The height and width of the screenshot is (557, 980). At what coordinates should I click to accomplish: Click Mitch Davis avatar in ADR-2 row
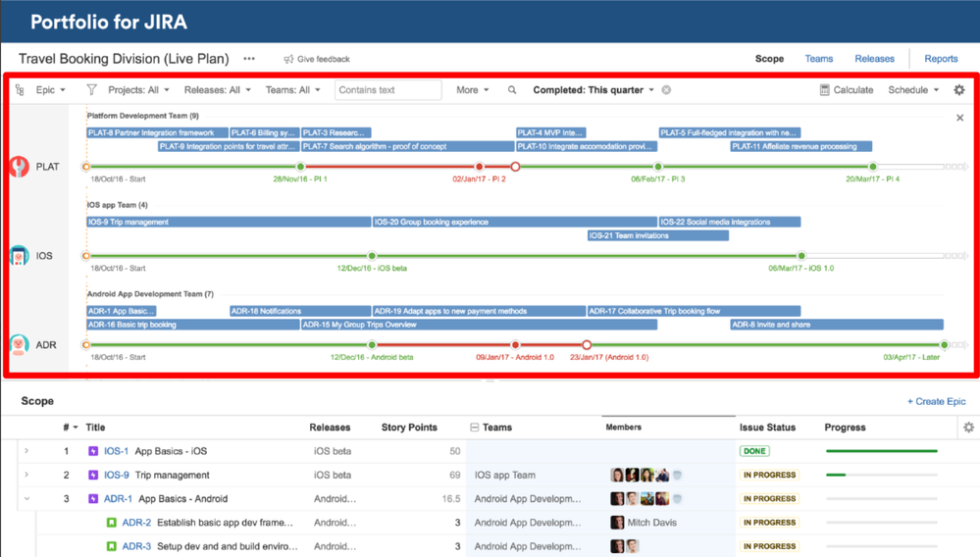(x=617, y=522)
